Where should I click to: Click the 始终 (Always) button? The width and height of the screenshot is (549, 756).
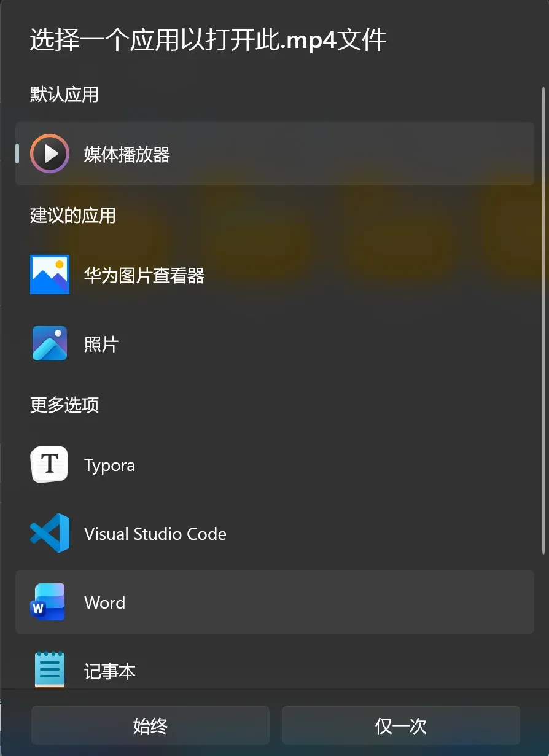pos(150,725)
